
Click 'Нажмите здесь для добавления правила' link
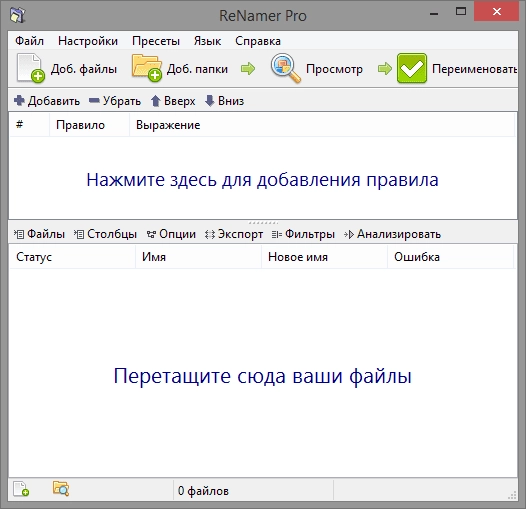pos(262,180)
